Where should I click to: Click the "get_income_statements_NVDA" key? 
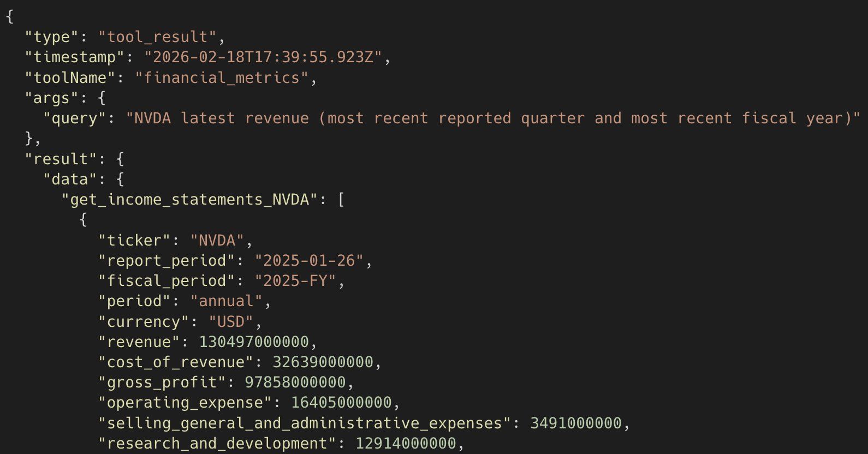tap(189, 200)
